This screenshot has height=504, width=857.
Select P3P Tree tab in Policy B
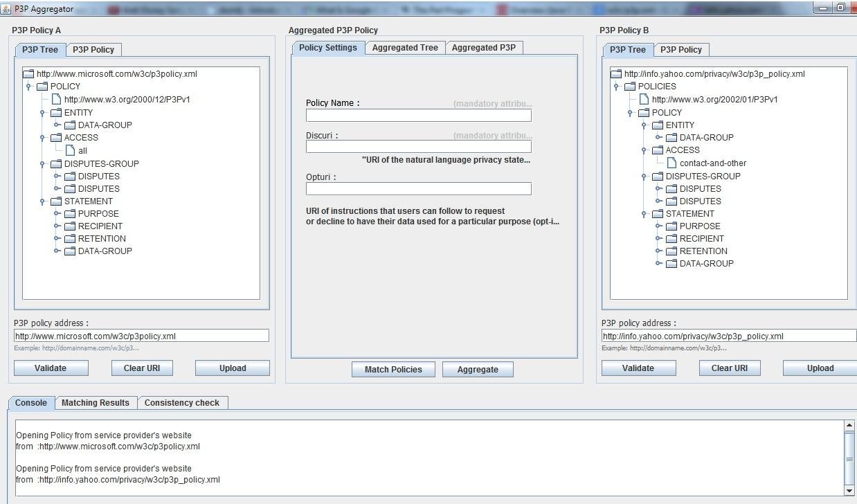click(x=628, y=50)
